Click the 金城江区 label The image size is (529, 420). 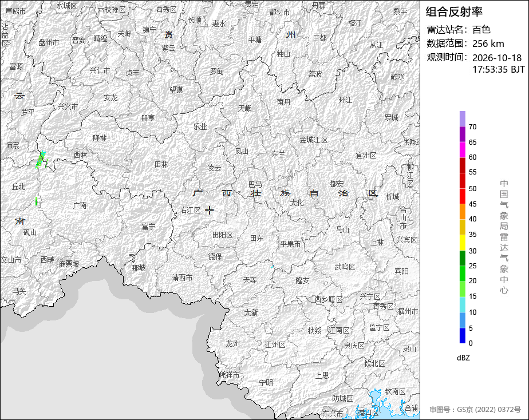click(x=314, y=140)
